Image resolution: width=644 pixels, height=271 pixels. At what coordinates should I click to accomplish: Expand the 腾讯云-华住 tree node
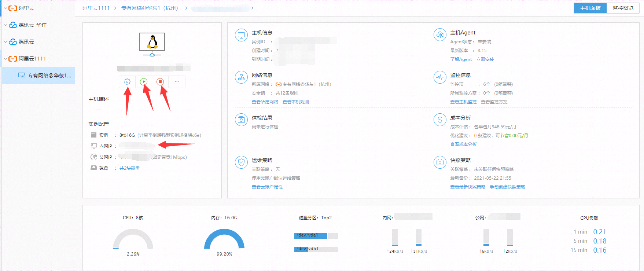coord(5,25)
